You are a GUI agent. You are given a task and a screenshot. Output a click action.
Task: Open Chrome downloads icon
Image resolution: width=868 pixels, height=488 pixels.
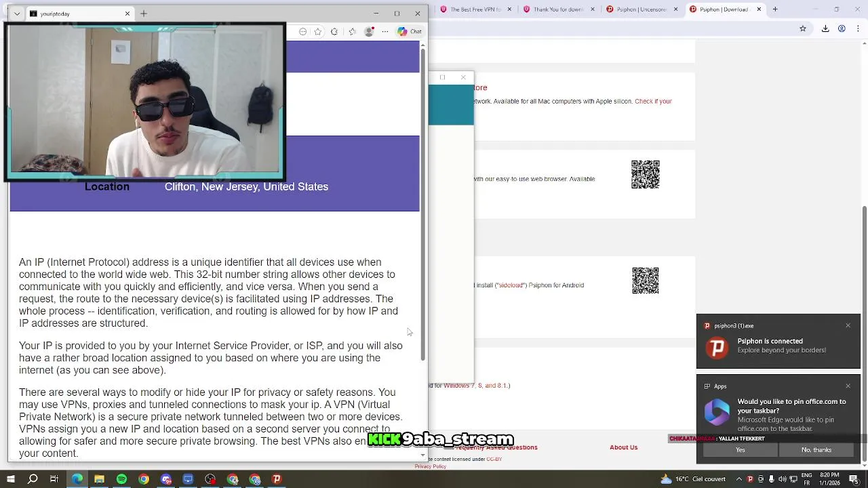point(825,28)
